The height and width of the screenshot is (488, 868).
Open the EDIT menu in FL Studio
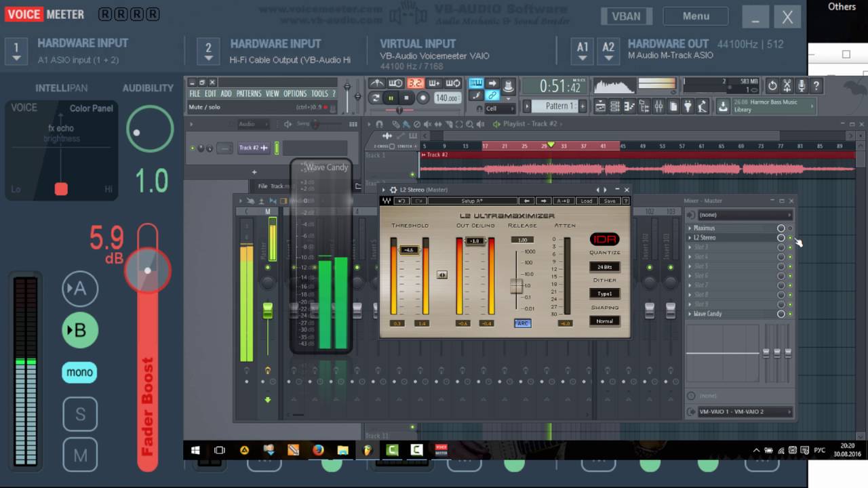210,94
